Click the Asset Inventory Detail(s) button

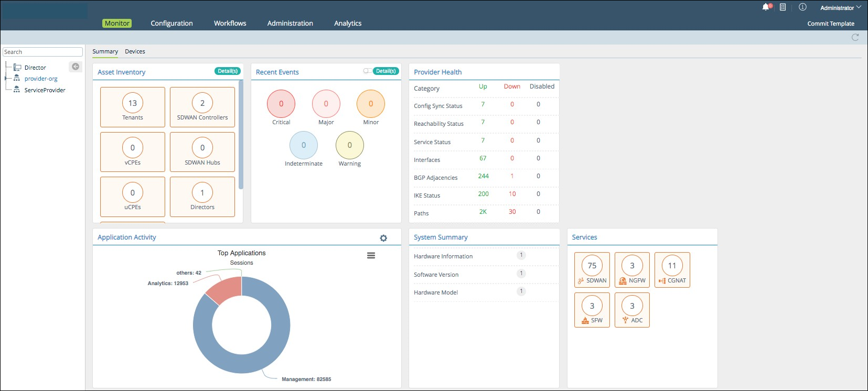[x=228, y=71]
